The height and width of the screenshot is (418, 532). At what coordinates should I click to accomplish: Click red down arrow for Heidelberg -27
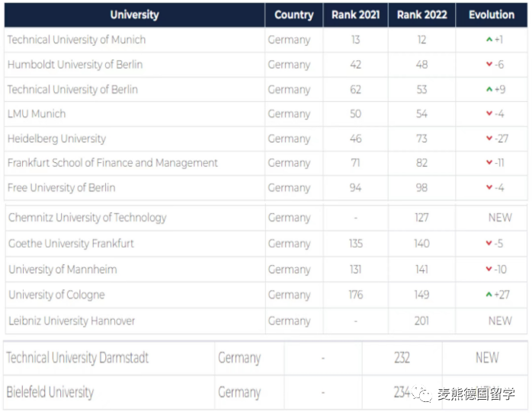coord(489,138)
